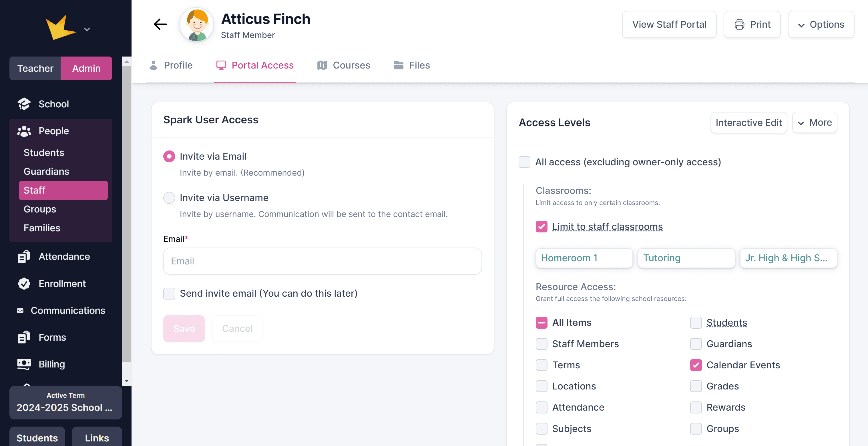Click the Interactive Edit button

click(x=748, y=122)
